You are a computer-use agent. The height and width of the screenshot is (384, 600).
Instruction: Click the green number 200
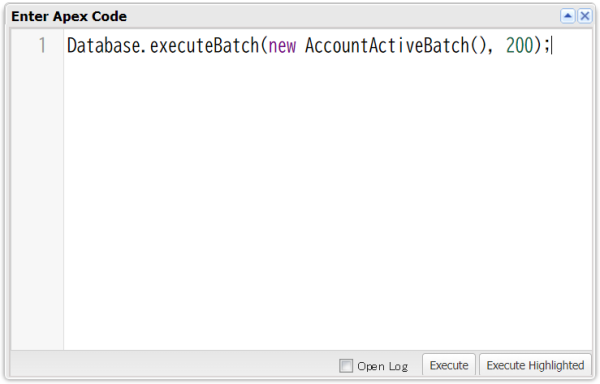pyautogui.click(x=519, y=46)
